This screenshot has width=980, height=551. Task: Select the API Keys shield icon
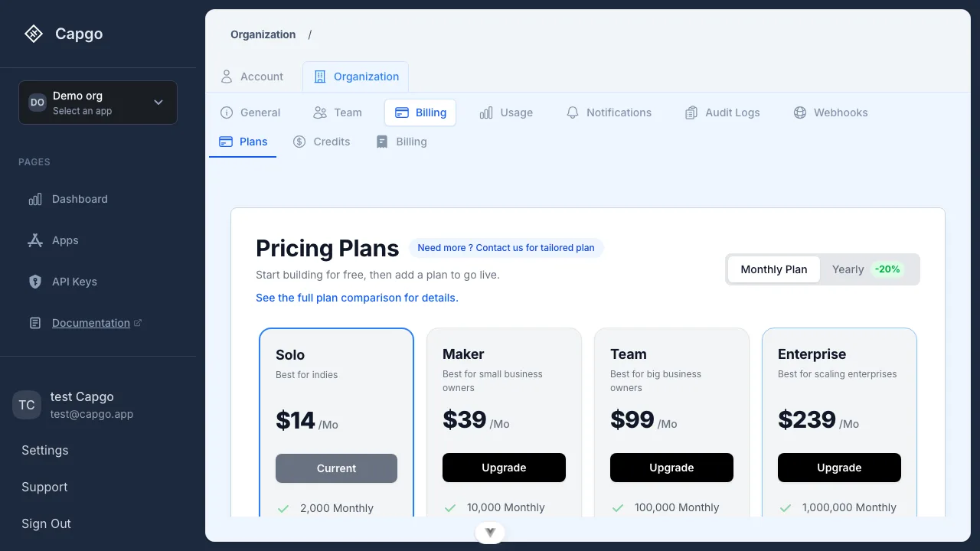pos(35,282)
